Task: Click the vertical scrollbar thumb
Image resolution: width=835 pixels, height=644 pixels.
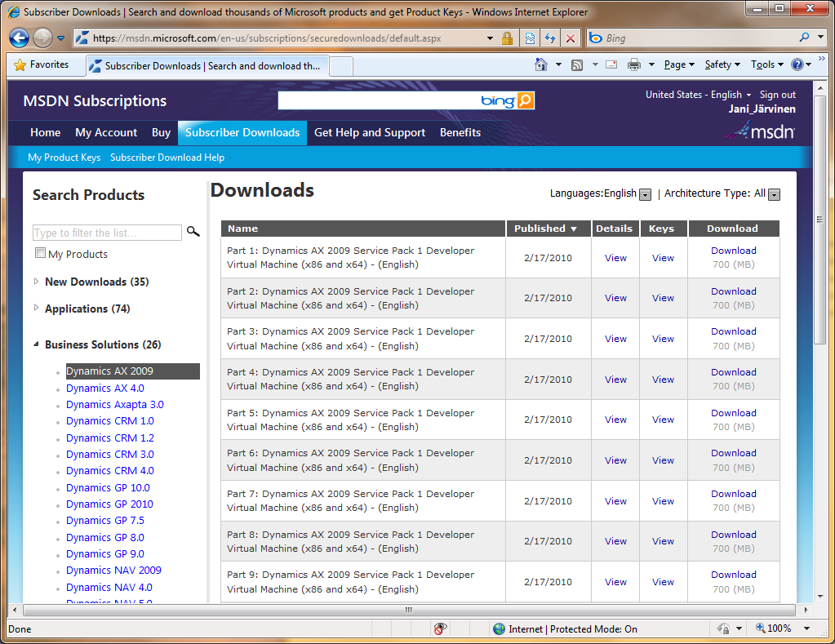Action: coord(820,219)
